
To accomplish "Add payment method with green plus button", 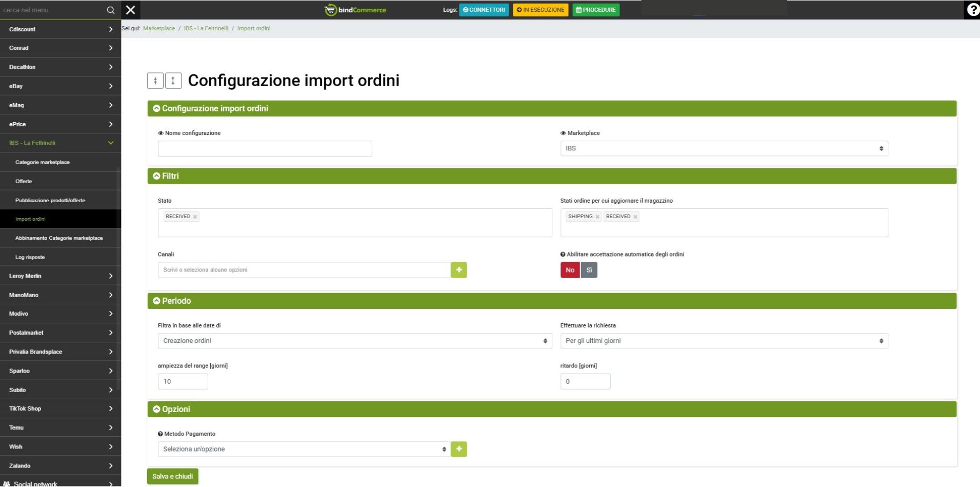I will (x=458, y=449).
